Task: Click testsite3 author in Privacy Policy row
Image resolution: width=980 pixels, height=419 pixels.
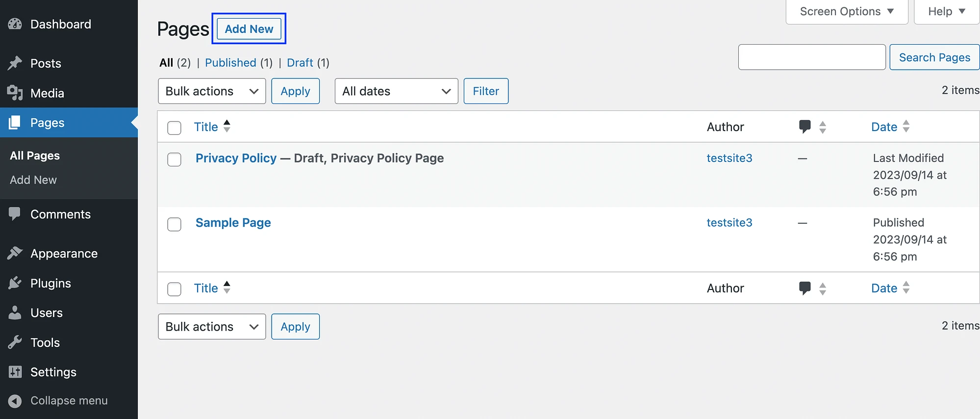Action: pos(729,158)
